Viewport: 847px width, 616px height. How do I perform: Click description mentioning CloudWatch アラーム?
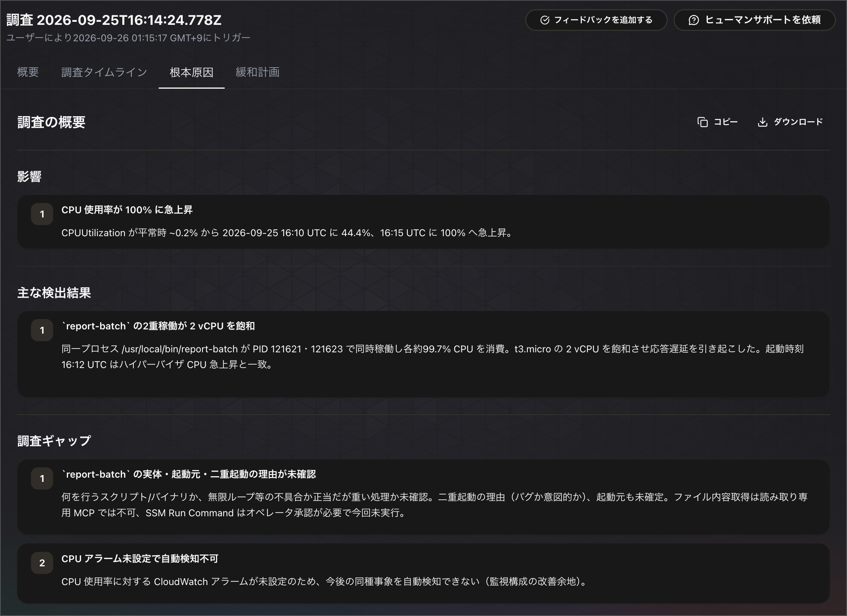[x=325, y=582]
